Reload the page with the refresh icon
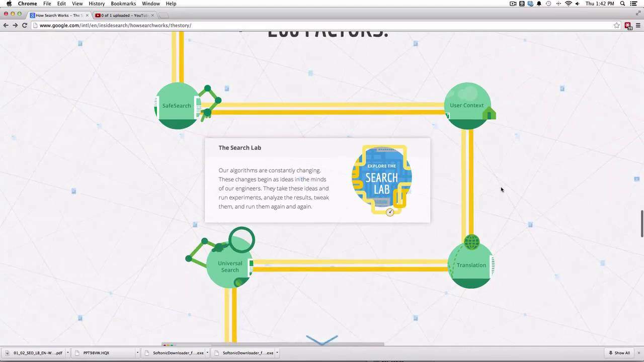Viewport: 644px width, 362px height. click(24, 25)
